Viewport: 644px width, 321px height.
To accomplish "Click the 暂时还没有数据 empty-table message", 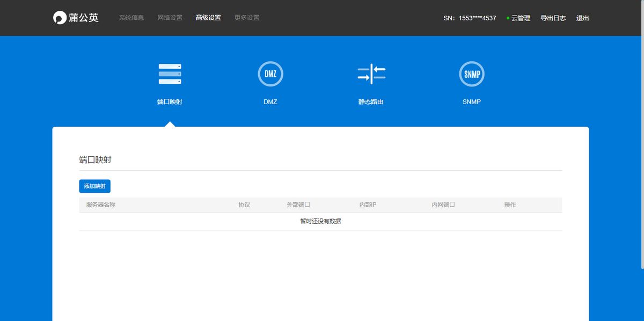I will [320, 221].
